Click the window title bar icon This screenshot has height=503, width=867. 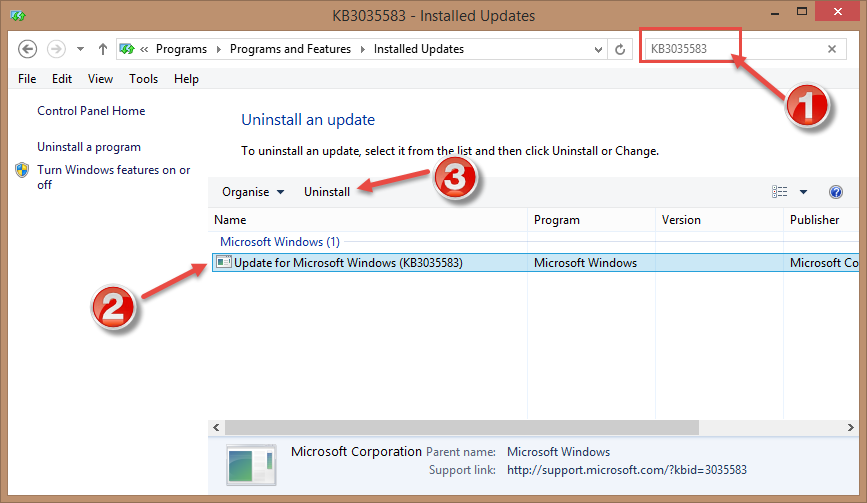pyautogui.click(x=18, y=15)
